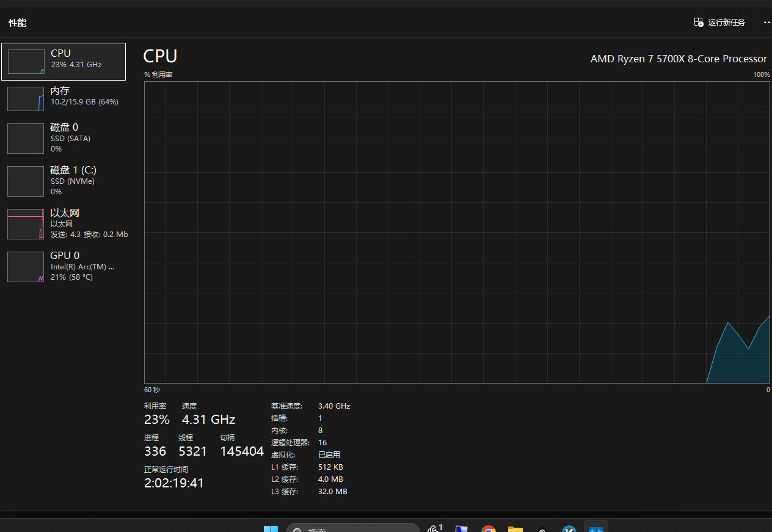Click the Ethernet 发送 4.3 接收 0.2 Mb text
Image resolution: width=772 pixels, height=532 pixels.
89,235
